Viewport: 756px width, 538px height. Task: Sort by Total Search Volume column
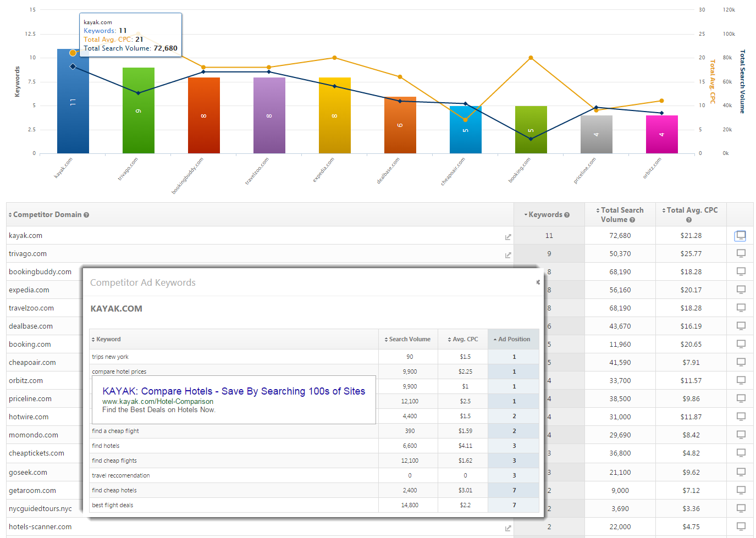tap(621, 210)
